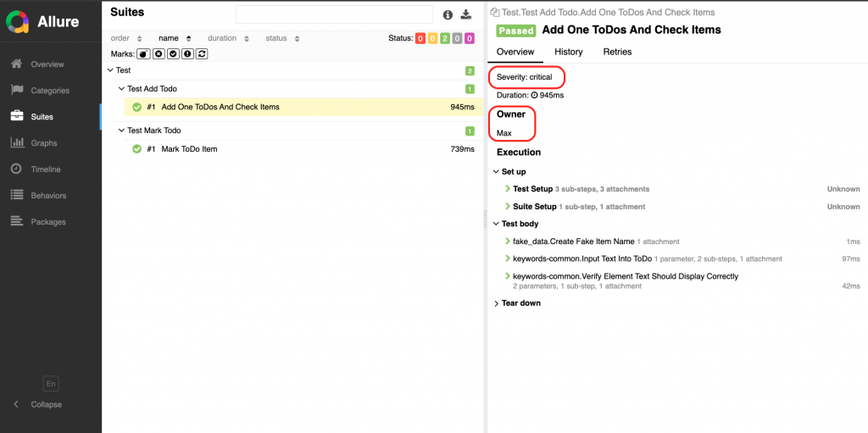Click the 739ms duration value

coord(462,149)
